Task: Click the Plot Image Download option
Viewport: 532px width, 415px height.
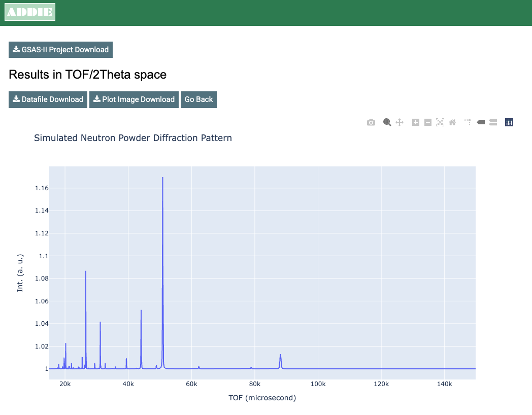Action: click(x=134, y=99)
